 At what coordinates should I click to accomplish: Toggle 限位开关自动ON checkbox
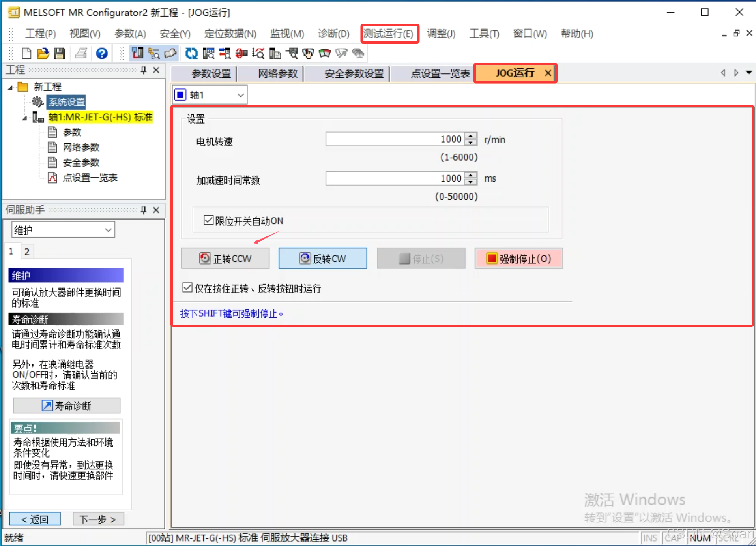point(208,220)
